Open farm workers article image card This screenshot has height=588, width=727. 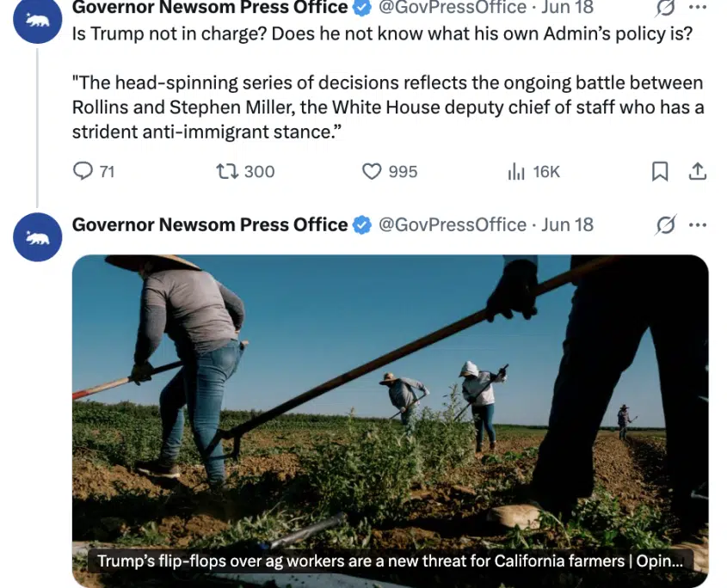point(390,420)
